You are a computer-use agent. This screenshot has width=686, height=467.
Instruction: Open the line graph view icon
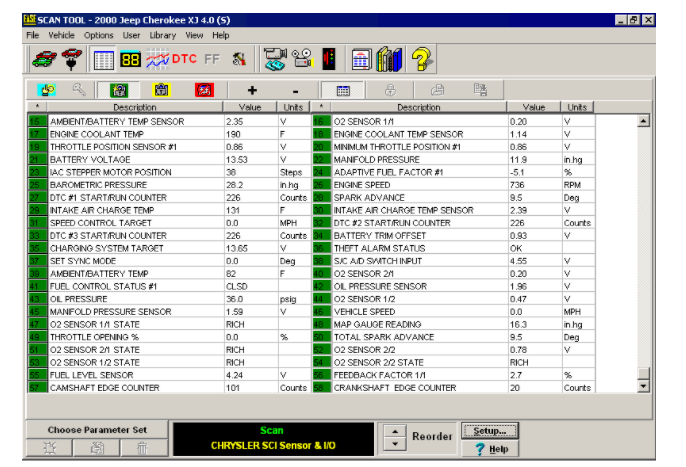pos(158,60)
